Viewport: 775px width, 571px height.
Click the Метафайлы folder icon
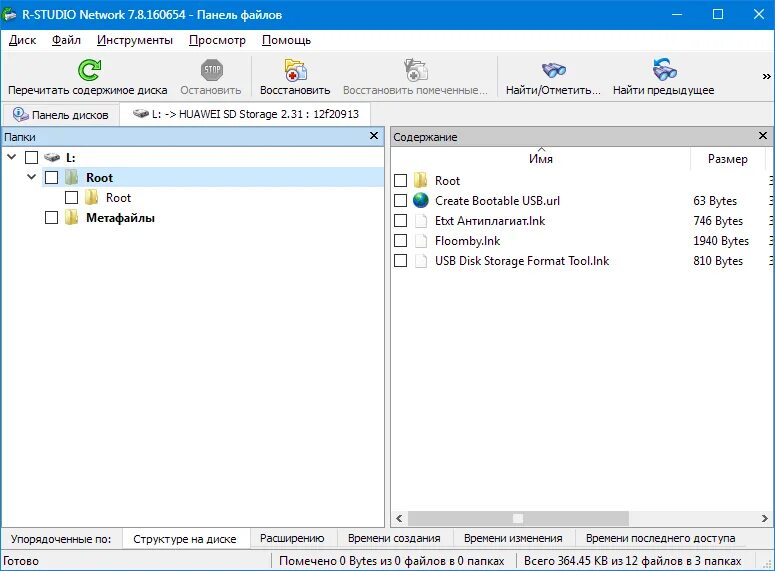(72, 218)
